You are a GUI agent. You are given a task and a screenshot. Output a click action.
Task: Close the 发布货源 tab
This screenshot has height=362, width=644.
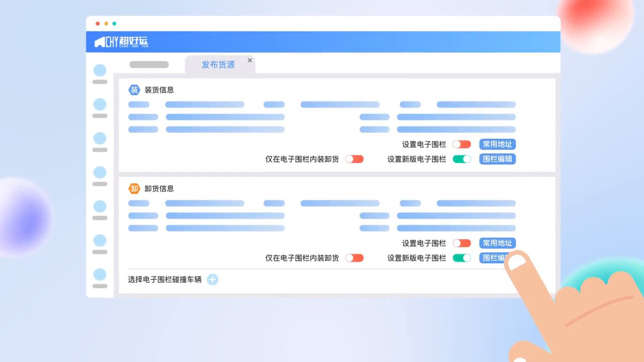(x=250, y=60)
